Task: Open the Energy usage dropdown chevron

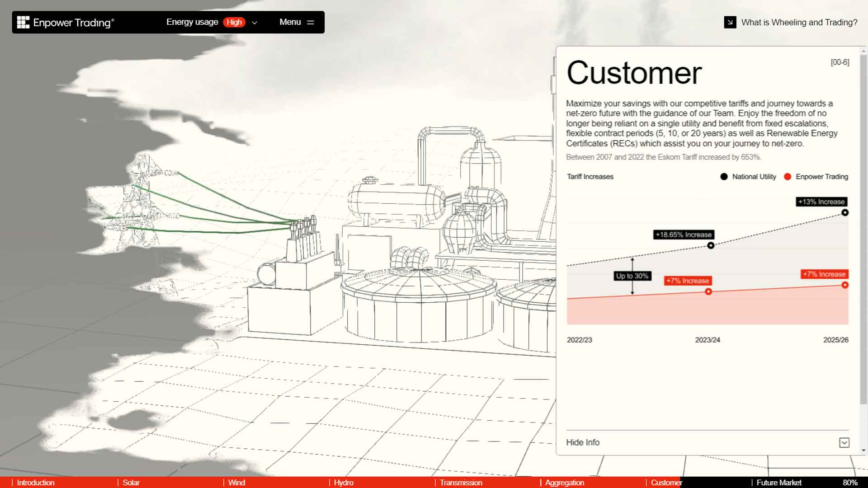Action: 255,23
